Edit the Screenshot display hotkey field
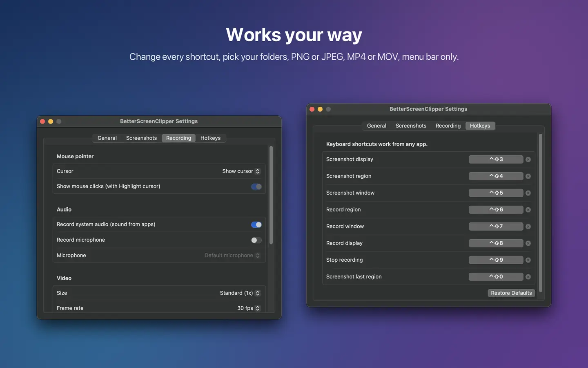This screenshot has height=368, width=588. [496, 159]
